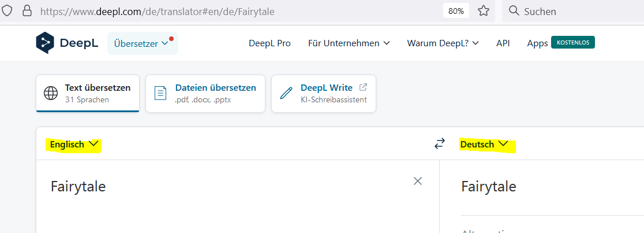Viewport: 644px width, 233px height.
Task: Click the 80% zoom level indicator
Action: pos(456,11)
